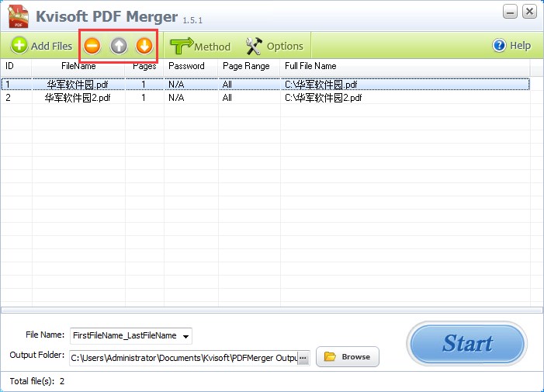
Task: Sort list by FileName column header
Action: (x=78, y=66)
